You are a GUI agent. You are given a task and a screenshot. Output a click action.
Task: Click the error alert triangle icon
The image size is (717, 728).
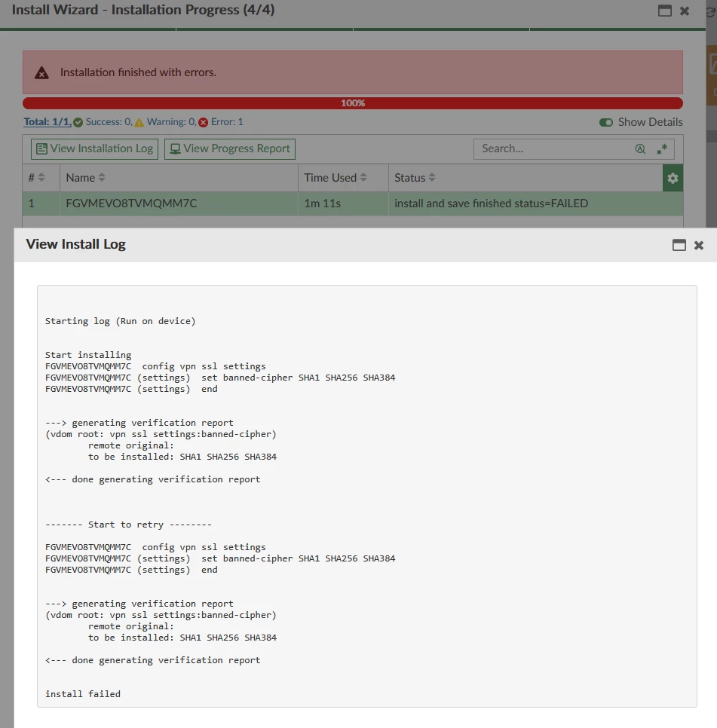tap(41, 72)
